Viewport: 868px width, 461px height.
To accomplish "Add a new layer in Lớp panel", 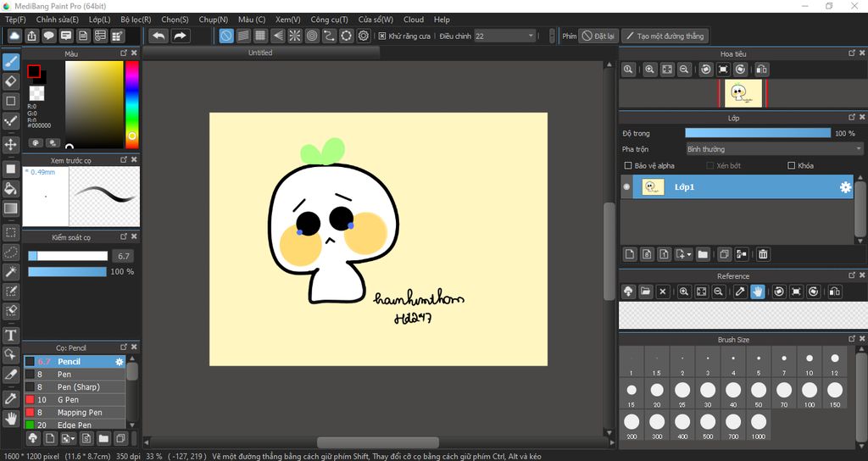I will 630,254.
